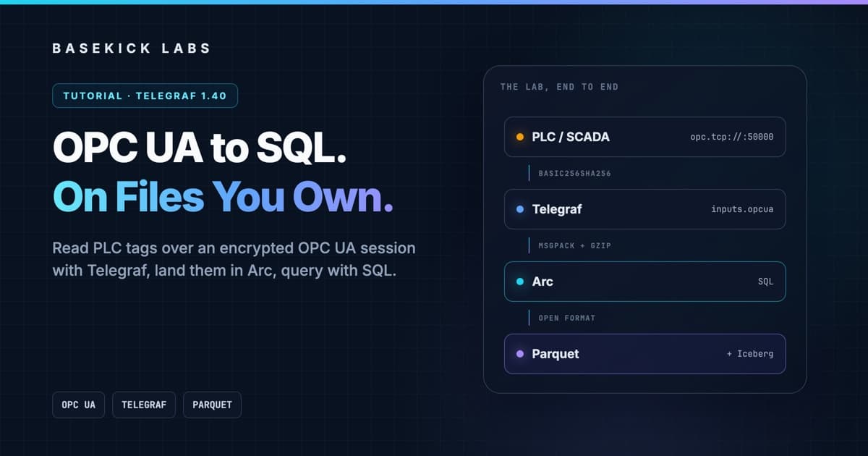This screenshot has height=456, width=868.
Task: Click the BASIC256SHA256 connector label
Action: point(574,174)
